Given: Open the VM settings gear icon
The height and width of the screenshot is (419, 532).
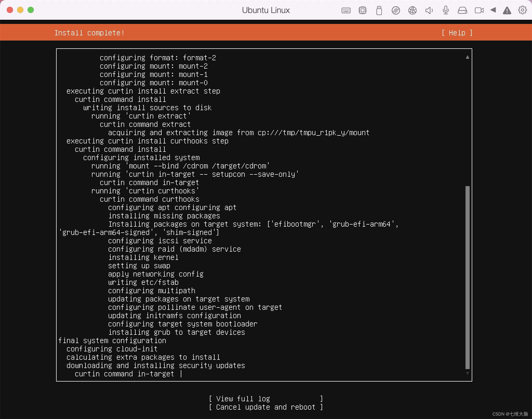Looking at the screenshot, I should click(522, 10).
